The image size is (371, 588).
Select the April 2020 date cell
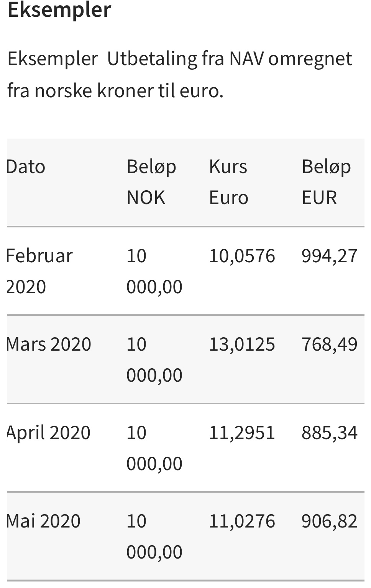coord(48,433)
